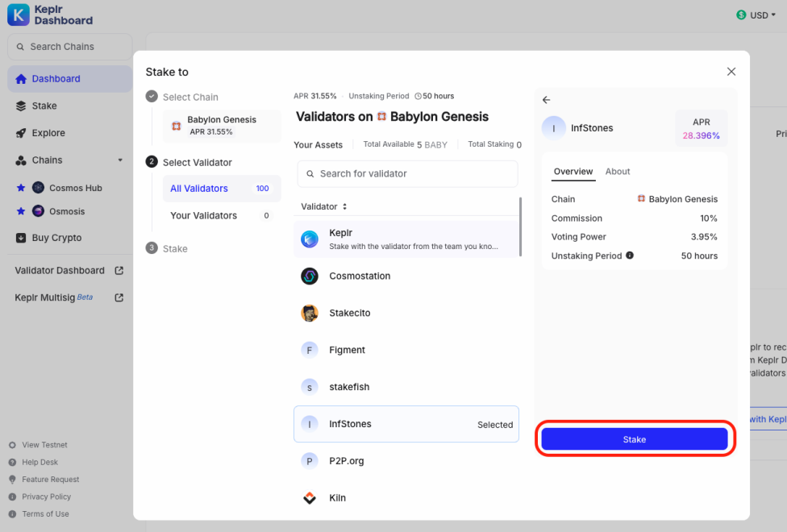Click the Stake layers icon in the sidebar

[x=21, y=106]
